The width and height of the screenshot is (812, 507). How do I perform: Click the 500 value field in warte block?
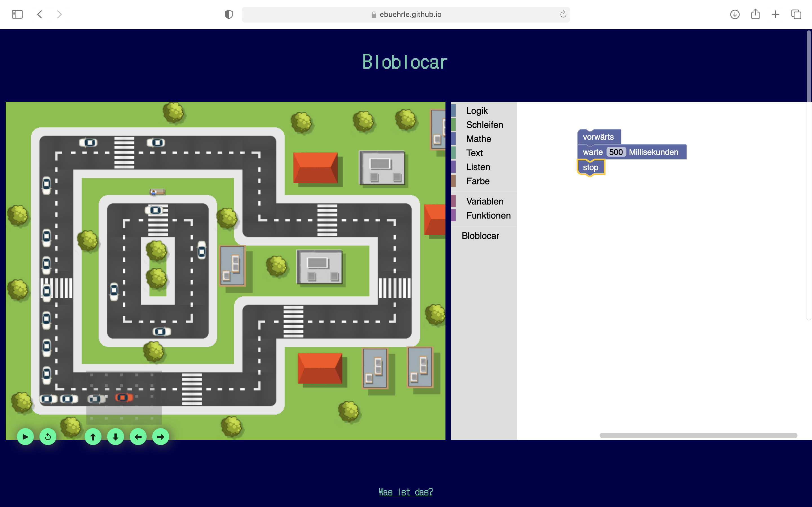point(616,152)
